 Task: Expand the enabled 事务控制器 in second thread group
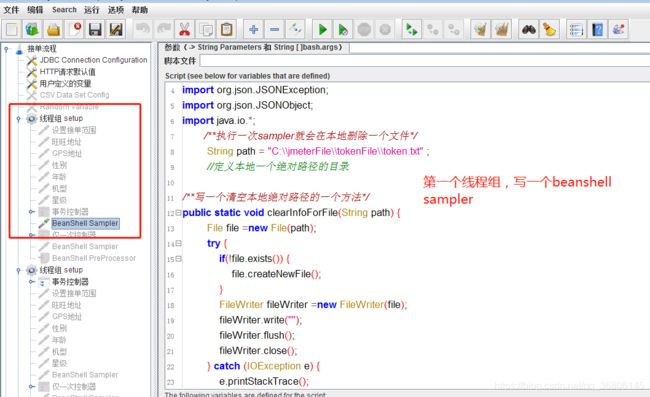click(x=31, y=282)
